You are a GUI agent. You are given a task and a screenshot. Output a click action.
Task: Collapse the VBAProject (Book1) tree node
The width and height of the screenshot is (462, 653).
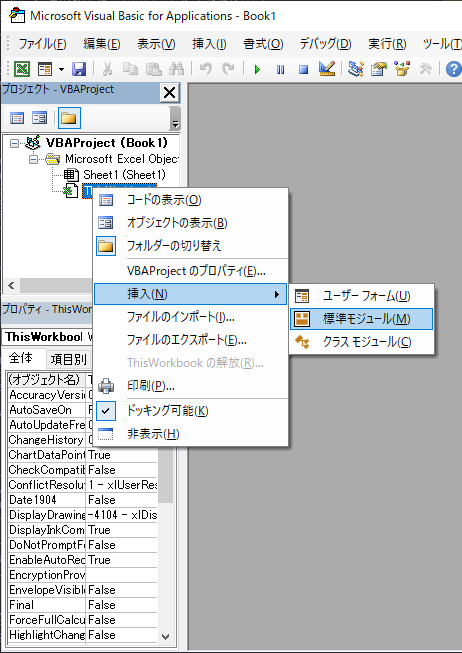tap(14, 143)
